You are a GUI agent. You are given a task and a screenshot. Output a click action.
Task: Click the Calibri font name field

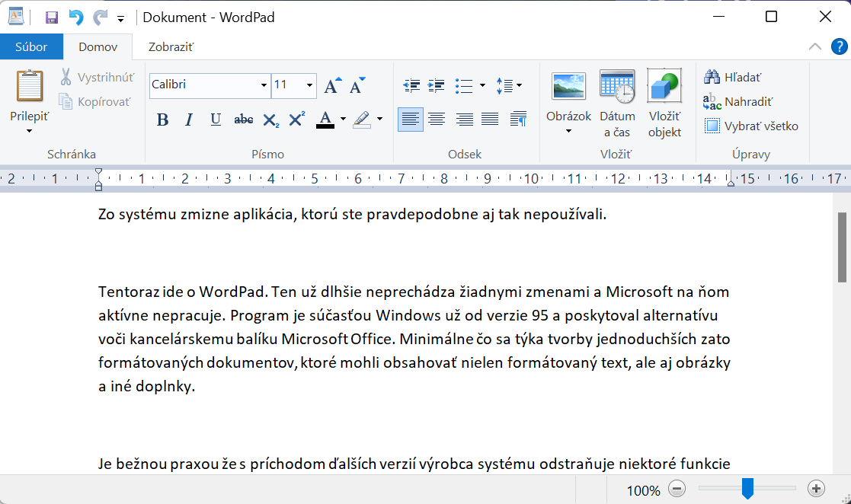coord(204,85)
